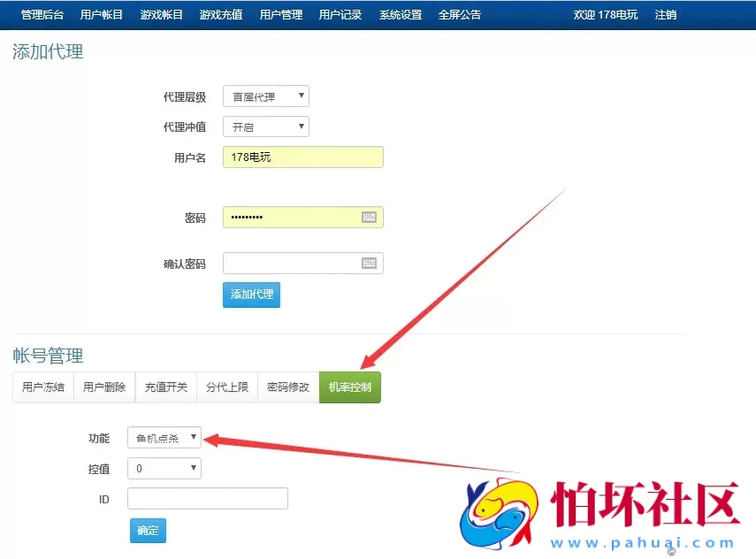756x559 pixels.
Task: Click the empty ID input field
Action: pyautogui.click(x=207, y=498)
